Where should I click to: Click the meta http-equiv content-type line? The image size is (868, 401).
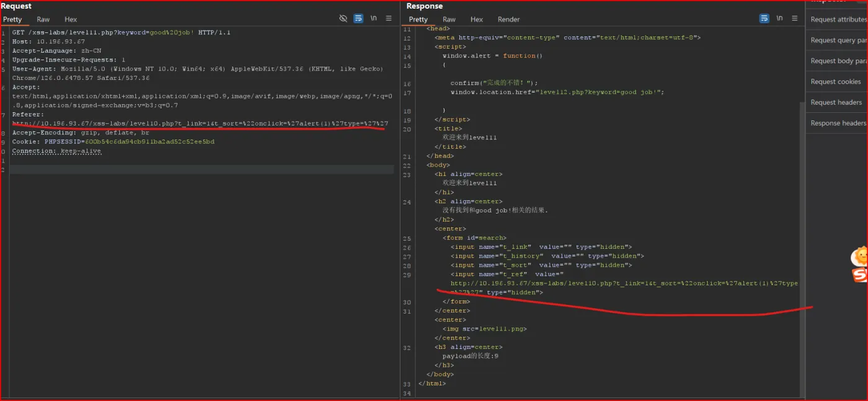click(567, 38)
